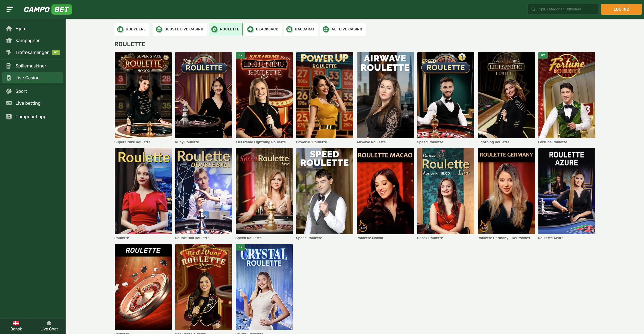Image resolution: width=644 pixels, height=334 pixels.
Task: Click the 'Roulette Macao' caption
Action: coord(370,238)
